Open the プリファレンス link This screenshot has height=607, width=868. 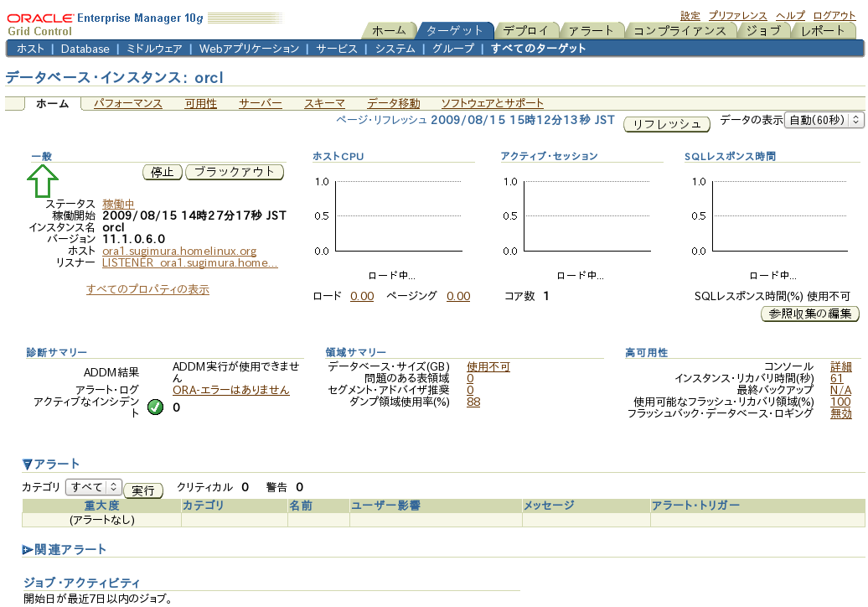pos(738,15)
